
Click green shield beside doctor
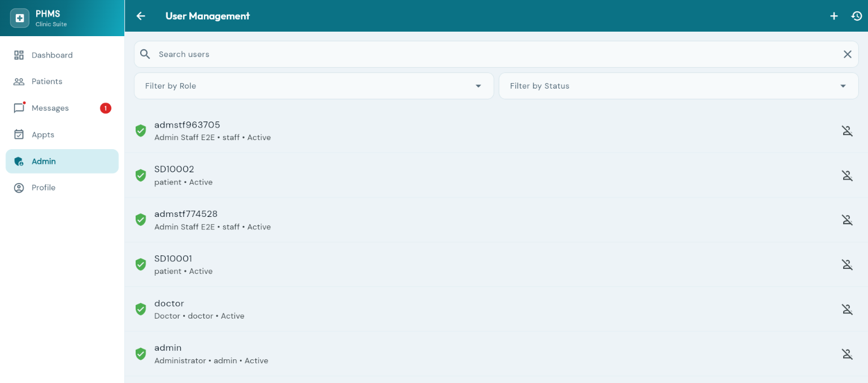click(141, 309)
